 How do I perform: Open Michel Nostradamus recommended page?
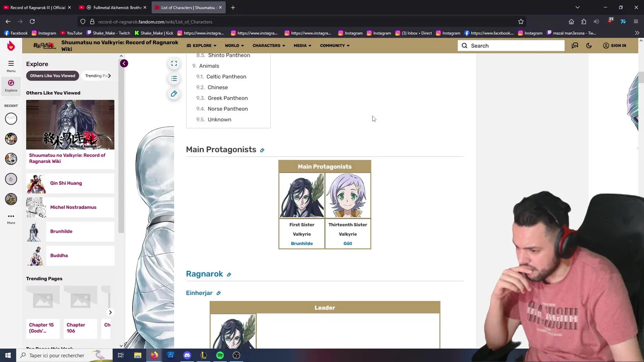[70, 207]
